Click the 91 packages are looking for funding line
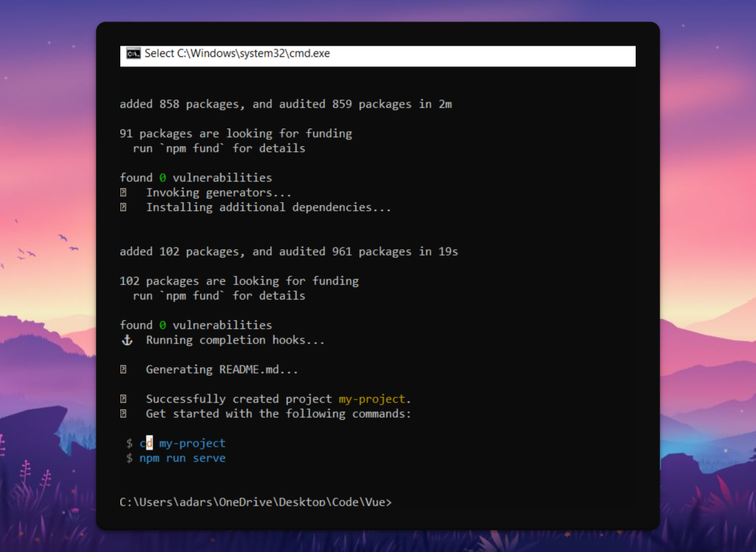The image size is (756, 552). [x=236, y=134]
